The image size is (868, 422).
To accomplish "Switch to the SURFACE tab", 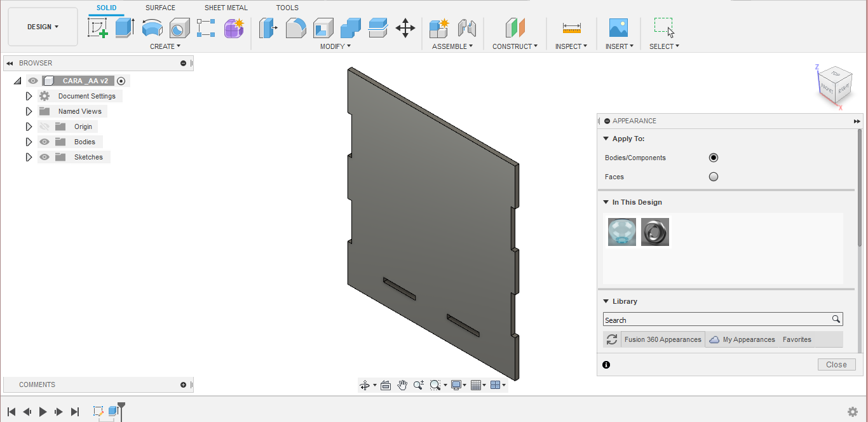I will point(160,8).
